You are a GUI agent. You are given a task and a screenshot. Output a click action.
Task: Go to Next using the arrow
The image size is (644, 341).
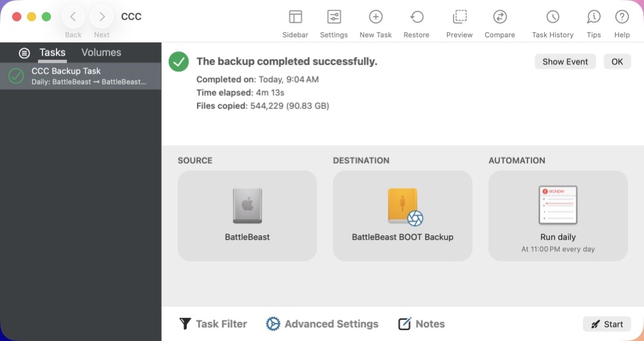[x=102, y=17]
